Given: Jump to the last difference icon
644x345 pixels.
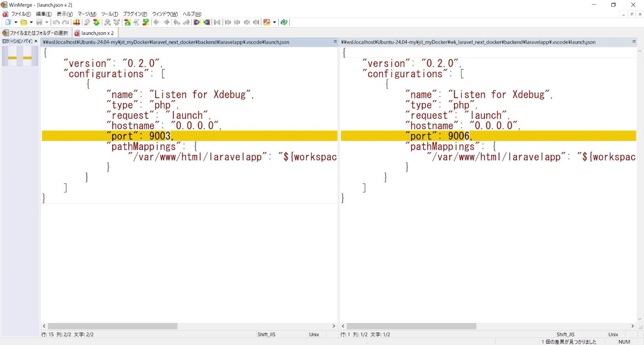Looking at the screenshot, I should (145, 22).
